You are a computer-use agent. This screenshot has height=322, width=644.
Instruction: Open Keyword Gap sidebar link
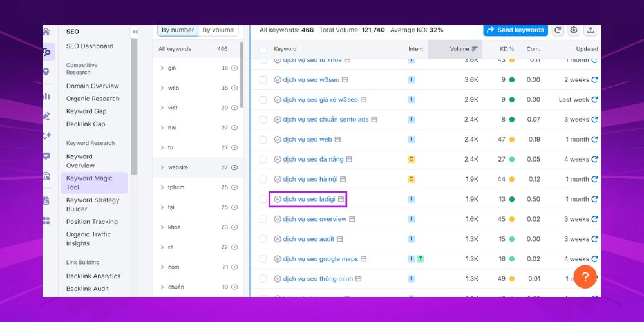pyautogui.click(x=86, y=111)
